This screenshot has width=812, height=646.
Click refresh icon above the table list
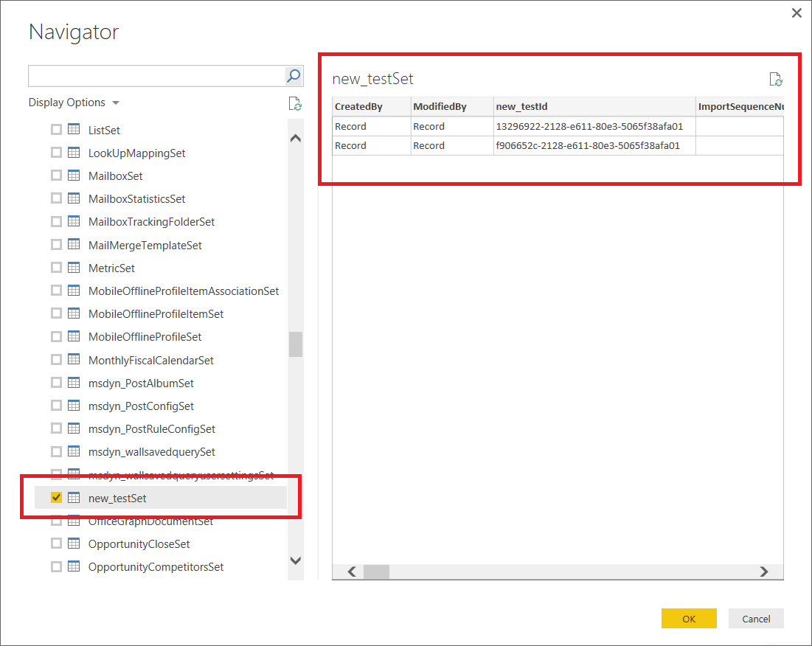point(295,104)
